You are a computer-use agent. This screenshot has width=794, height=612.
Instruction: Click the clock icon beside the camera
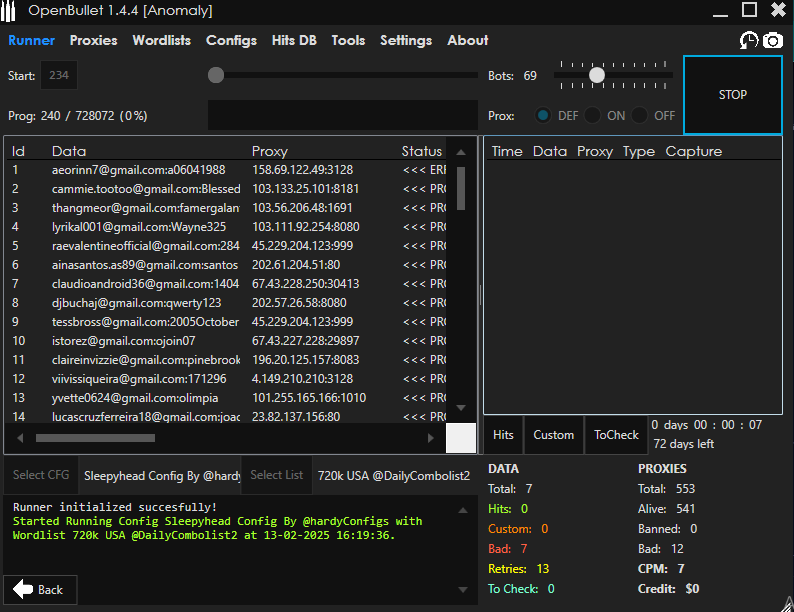coord(748,40)
